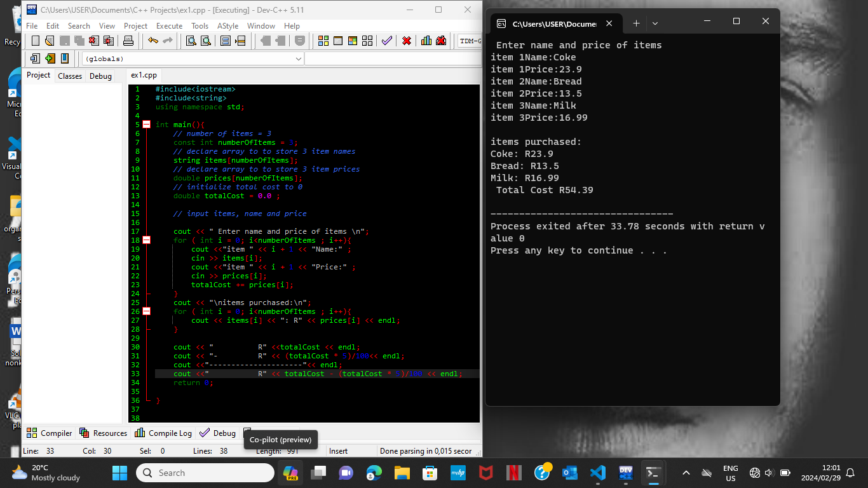The image size is (868, 488).
Task: Click the Compile icon with four colored squares
Action: 323,41
